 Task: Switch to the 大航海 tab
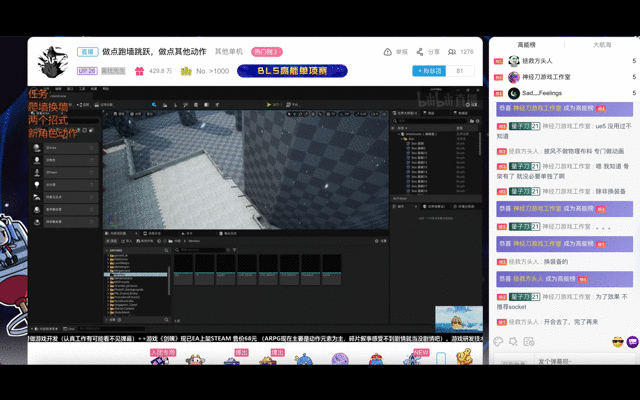coord(602,45)
